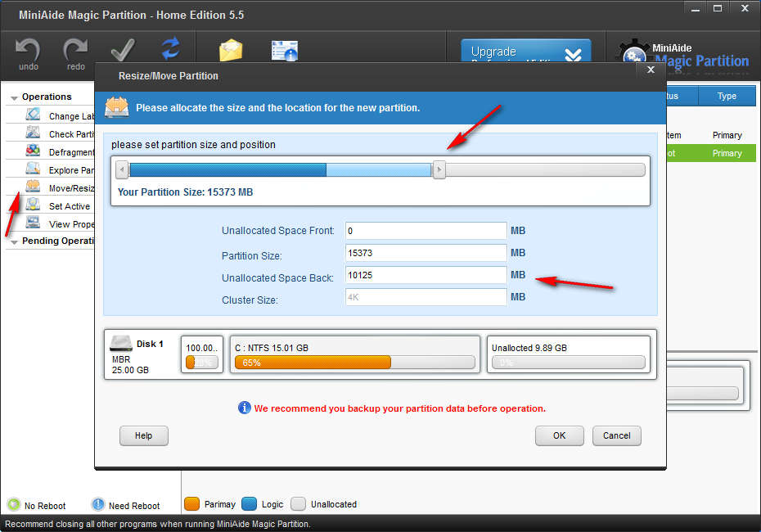Collapse the Pending Operations section
The height and width of the screenshot is (532, 761).
(x=14, y=241)
